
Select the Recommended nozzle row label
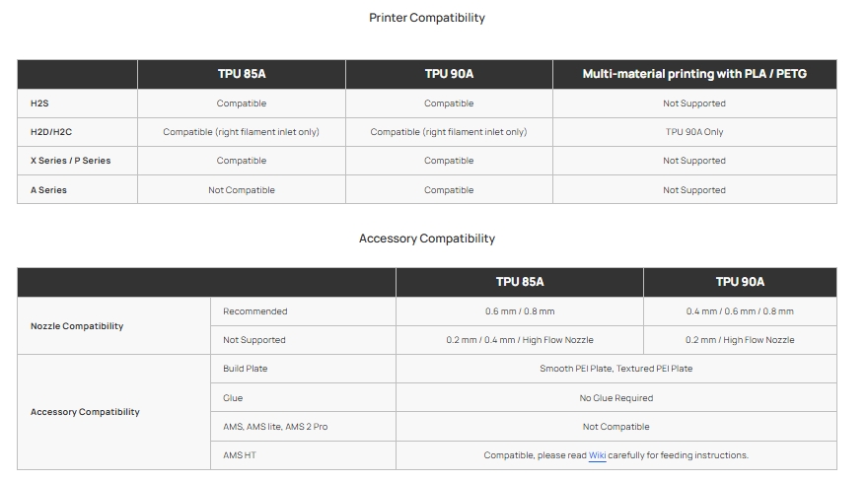coord(255,311)
